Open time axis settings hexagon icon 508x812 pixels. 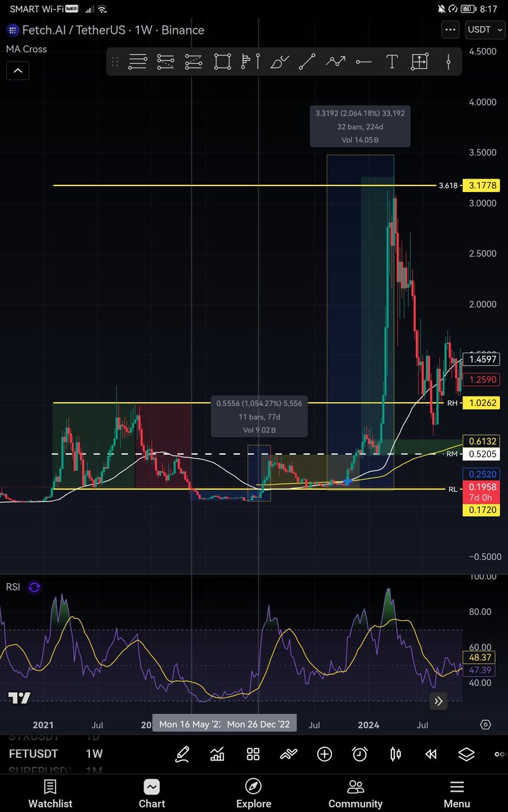pyautogui.click(x=485, y=724)
